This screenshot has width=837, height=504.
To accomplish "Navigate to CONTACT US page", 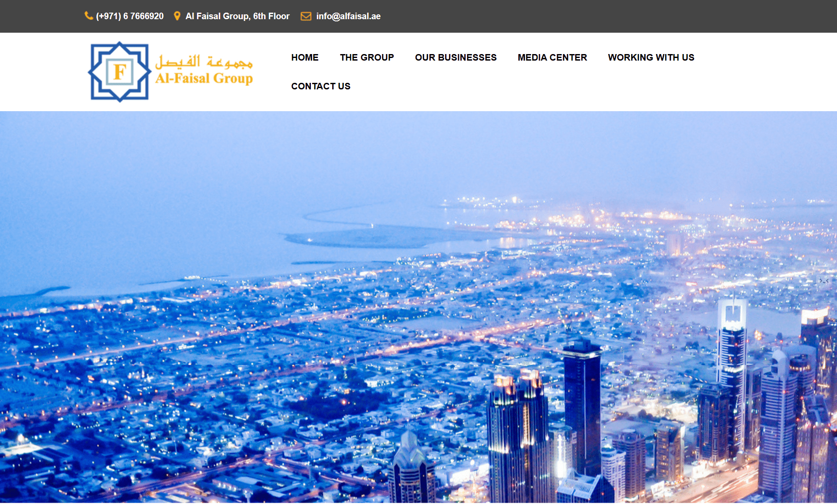I will point(320,86).
